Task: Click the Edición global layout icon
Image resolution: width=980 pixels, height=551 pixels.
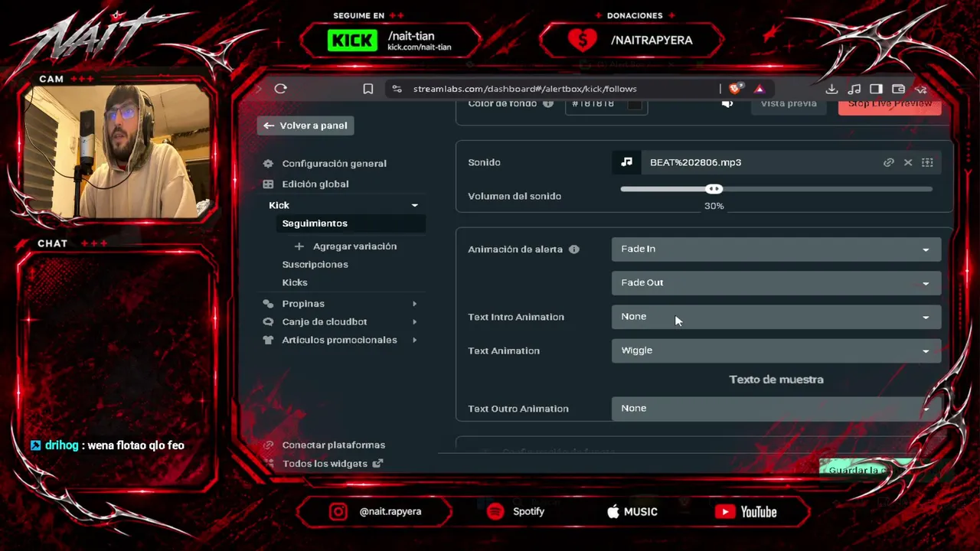Action: point(268,184)
